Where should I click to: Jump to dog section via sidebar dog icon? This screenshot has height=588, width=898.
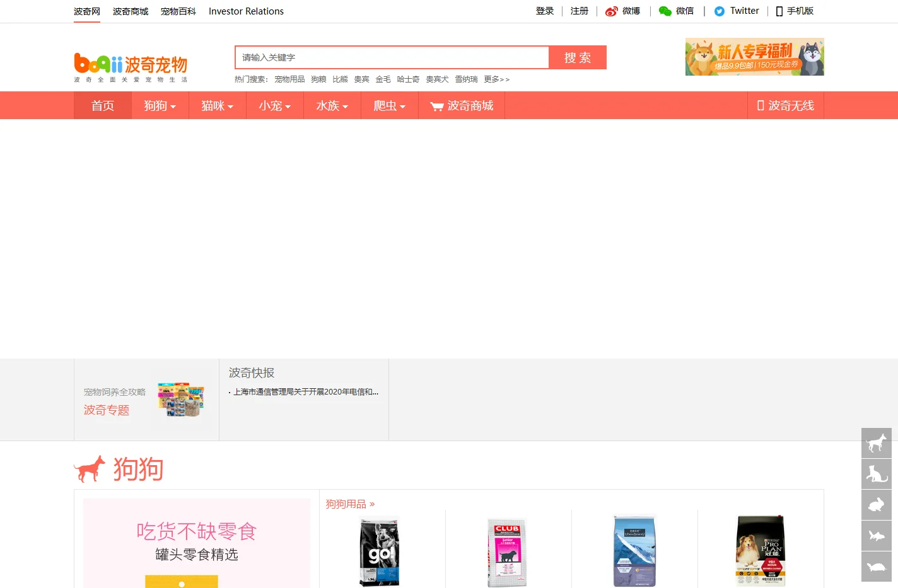coord(877,443)
